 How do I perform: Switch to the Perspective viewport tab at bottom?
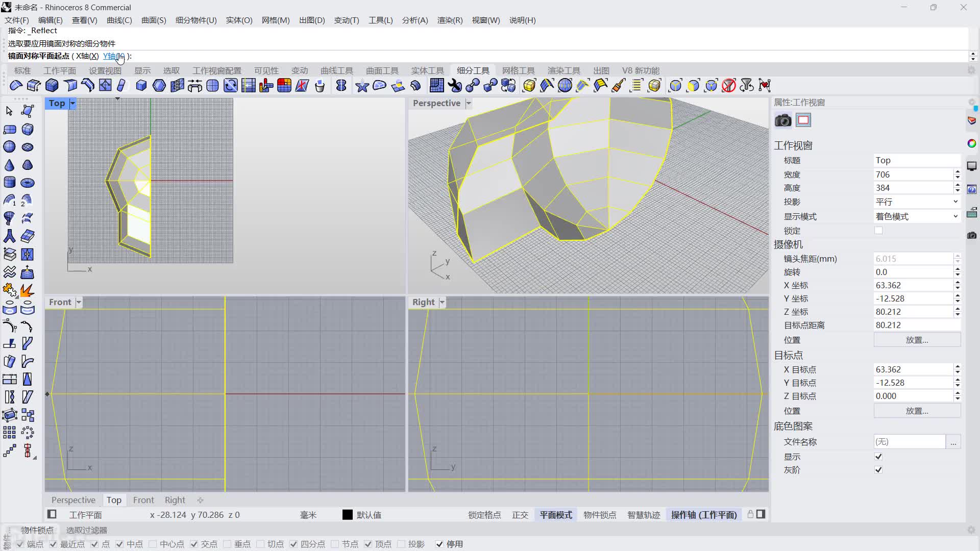point(73,500)
